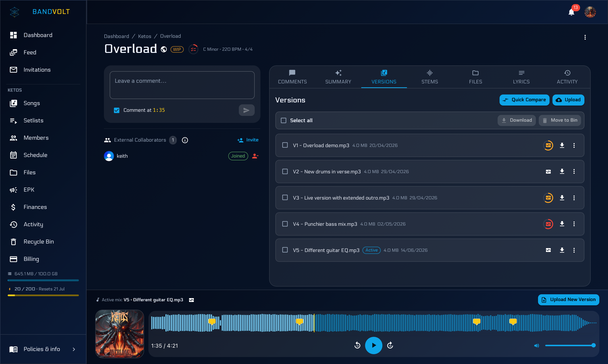608x364 pixels.
Task: Switch to the Summary tab
Action: click(338, 77)
